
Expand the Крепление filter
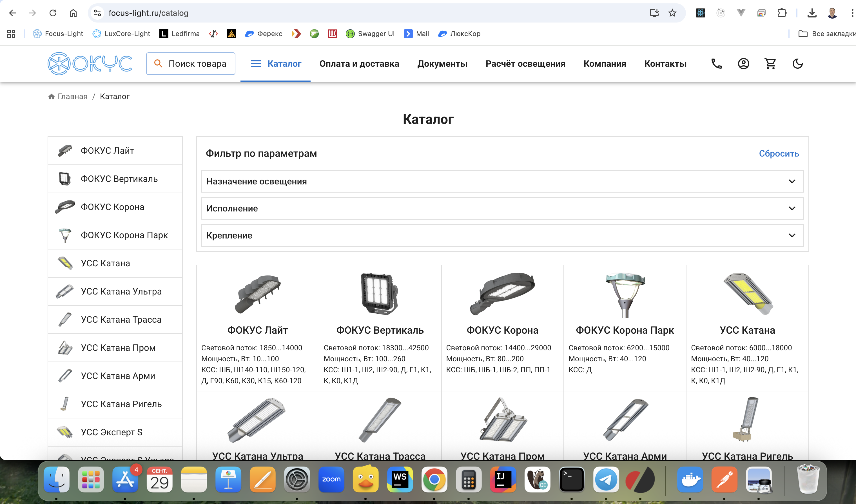[x=502, y=235]
